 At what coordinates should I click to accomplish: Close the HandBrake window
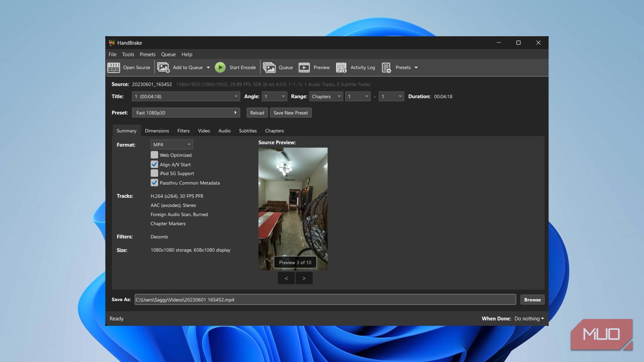[538, 43]
